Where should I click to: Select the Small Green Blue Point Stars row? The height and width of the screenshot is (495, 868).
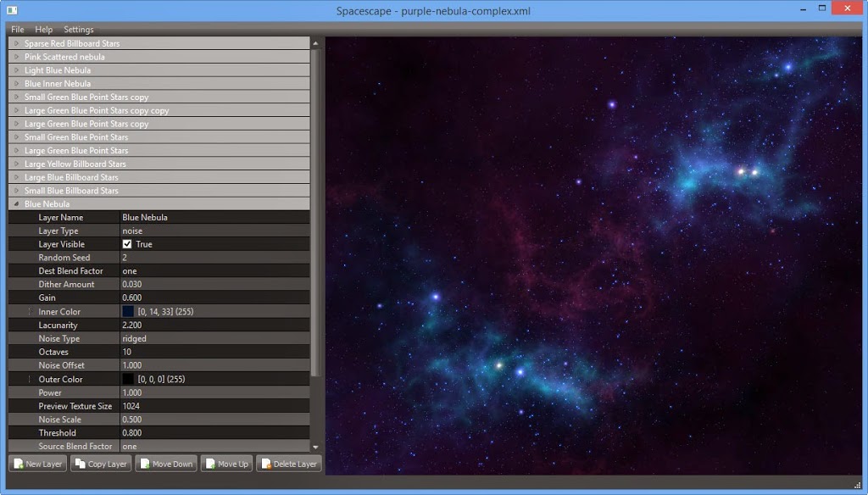click(x=159, y=137)
